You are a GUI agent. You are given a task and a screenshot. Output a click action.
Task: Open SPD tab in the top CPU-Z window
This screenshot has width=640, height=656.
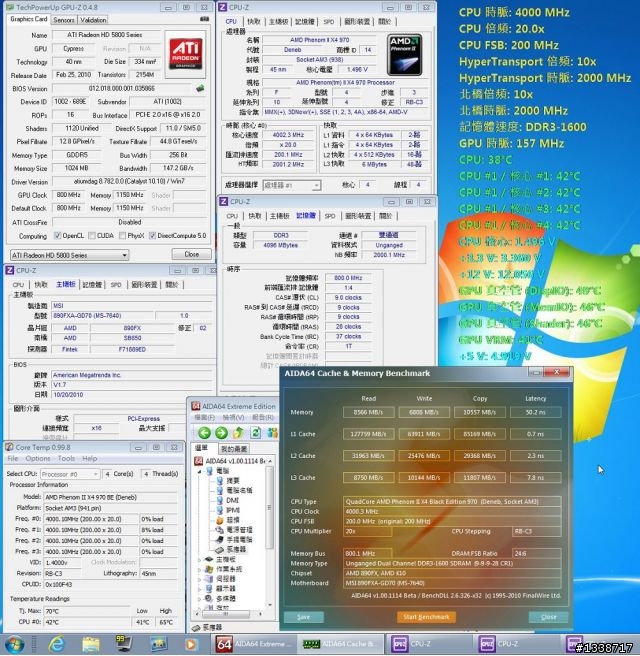329,21
